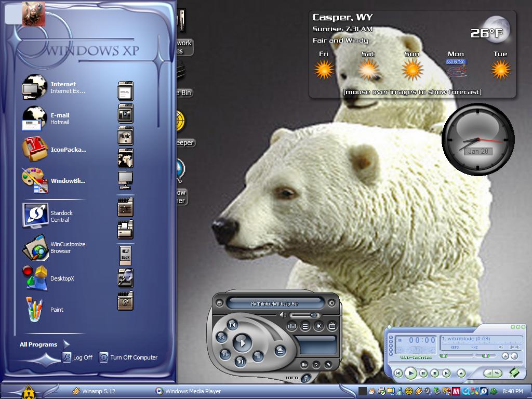This screenshot has height=399, width=532.
Task: Click fast forward on the gray media player
Action: coord(224,354)
